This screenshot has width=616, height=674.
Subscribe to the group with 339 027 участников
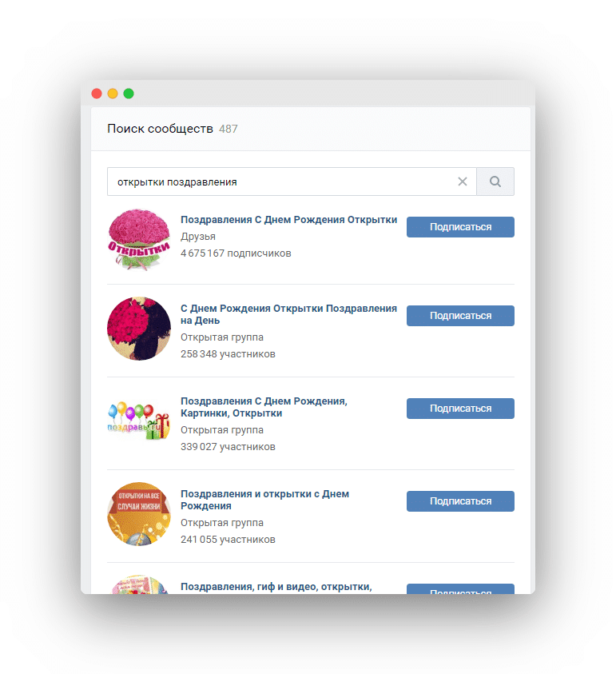point(460,409)
